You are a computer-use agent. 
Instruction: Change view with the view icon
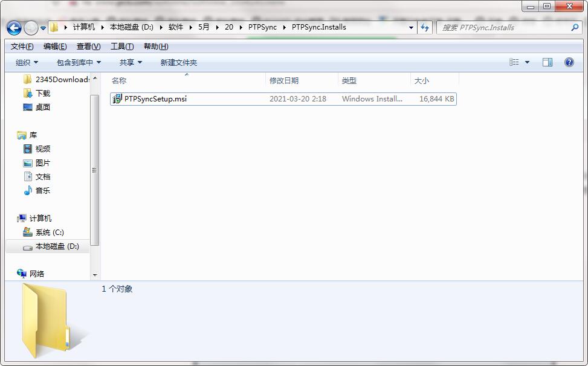tap(514, 62)
